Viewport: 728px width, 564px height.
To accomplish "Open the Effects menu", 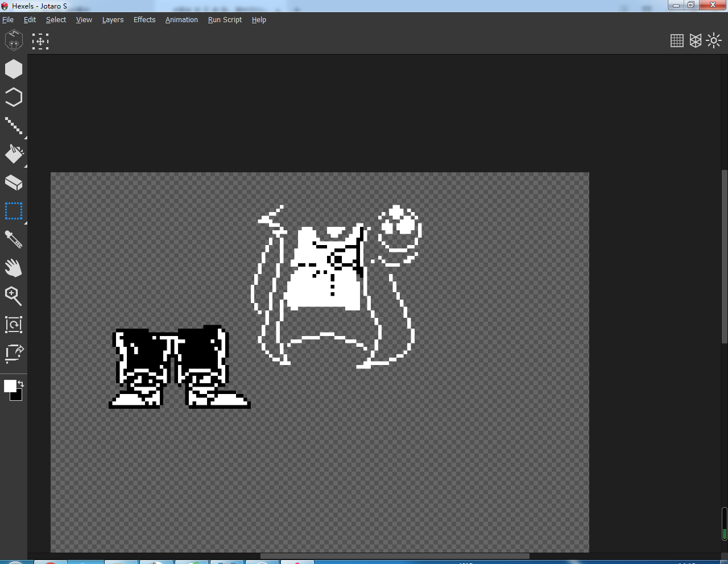I will [144, 20].
